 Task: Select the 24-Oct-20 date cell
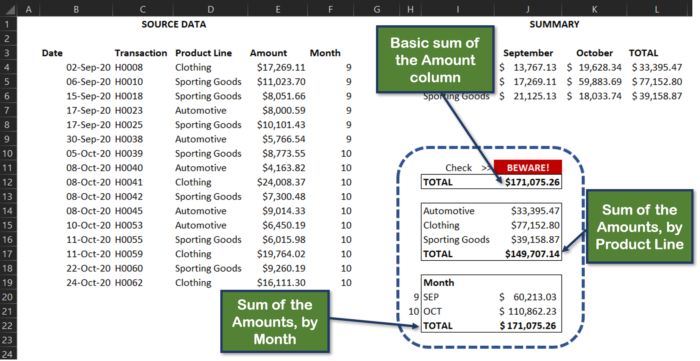(88, 282)
